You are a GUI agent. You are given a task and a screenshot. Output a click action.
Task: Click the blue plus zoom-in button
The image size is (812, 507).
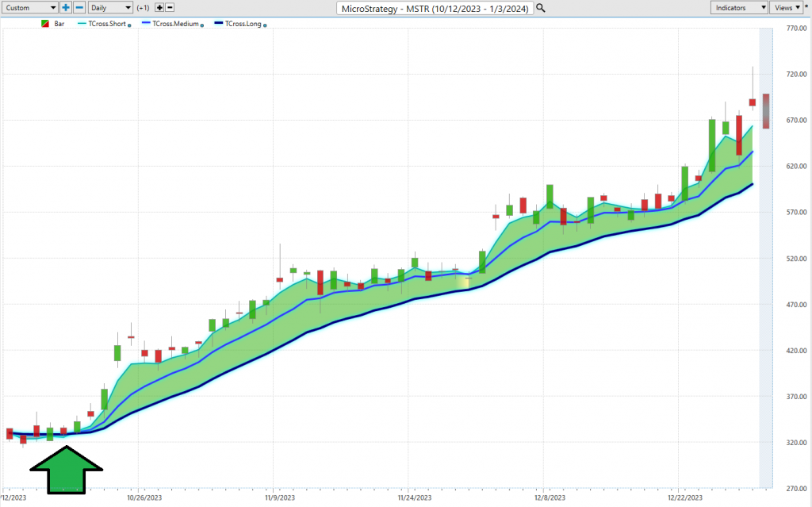(x=66, y=7)
